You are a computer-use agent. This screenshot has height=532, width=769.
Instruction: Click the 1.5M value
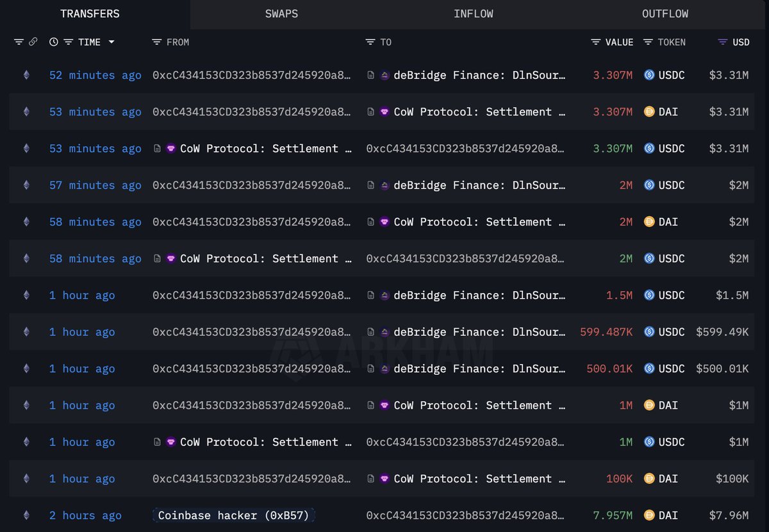click(x=620, y=295)
